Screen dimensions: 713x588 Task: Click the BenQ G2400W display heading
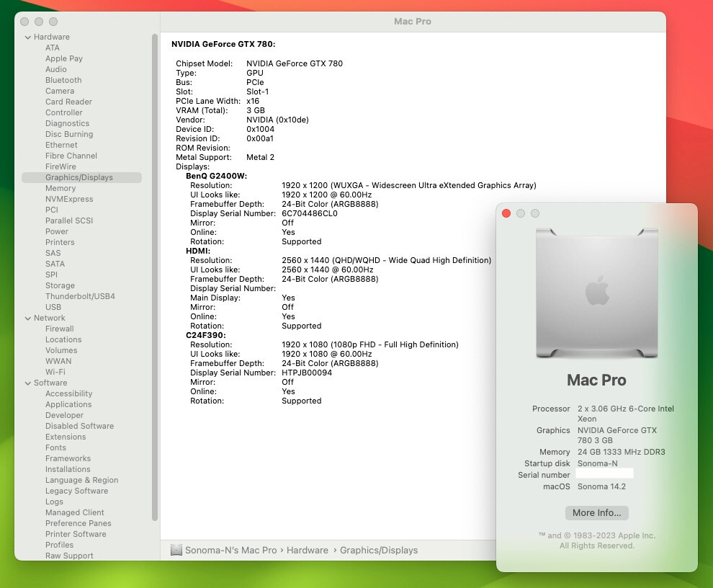[217, 176]
